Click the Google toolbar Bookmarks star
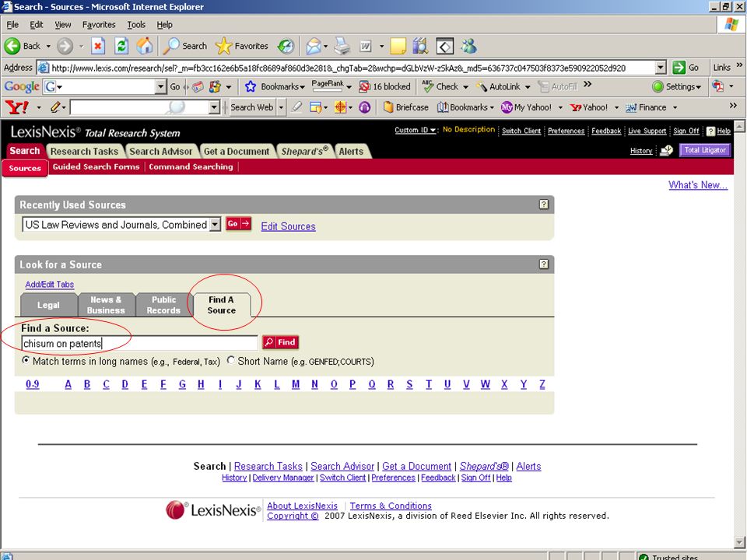Viewport: 747px width, 560px height. [x=251, y=86]
